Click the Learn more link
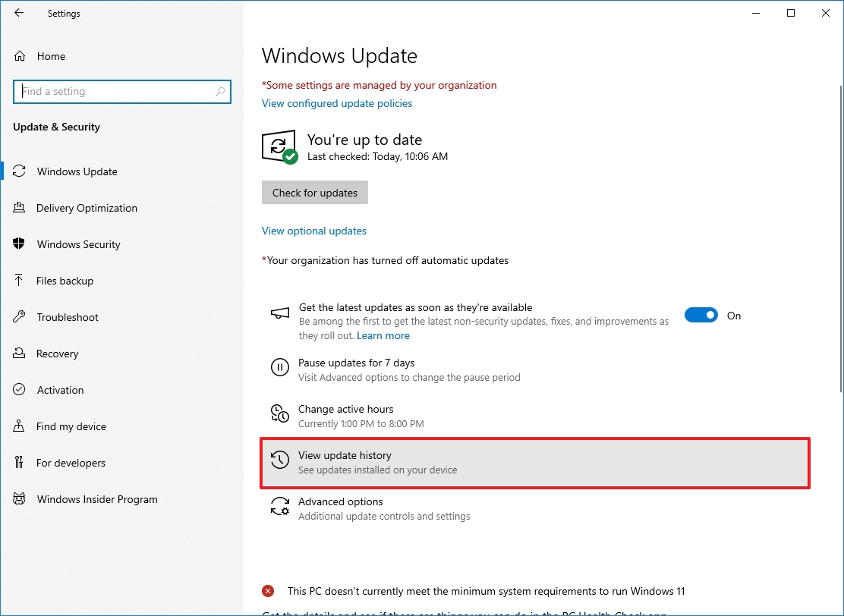The height and width of the screenshot is (616, 844). pyautogui.click(x=383, y=336)
